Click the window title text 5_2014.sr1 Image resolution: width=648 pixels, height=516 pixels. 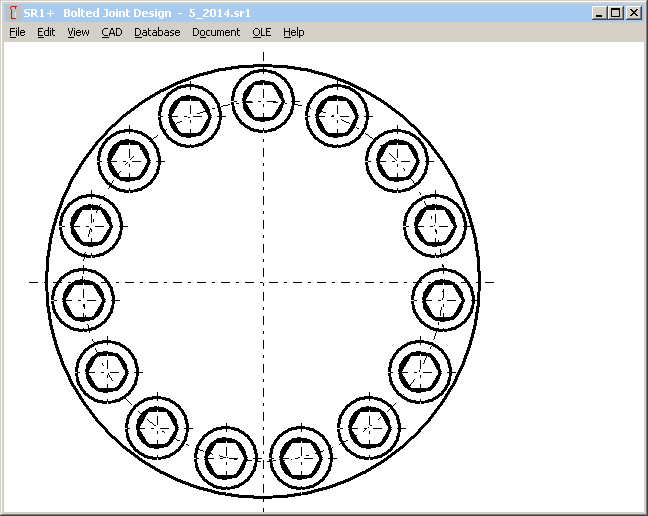pyautogui.click(x=219, y=13)
